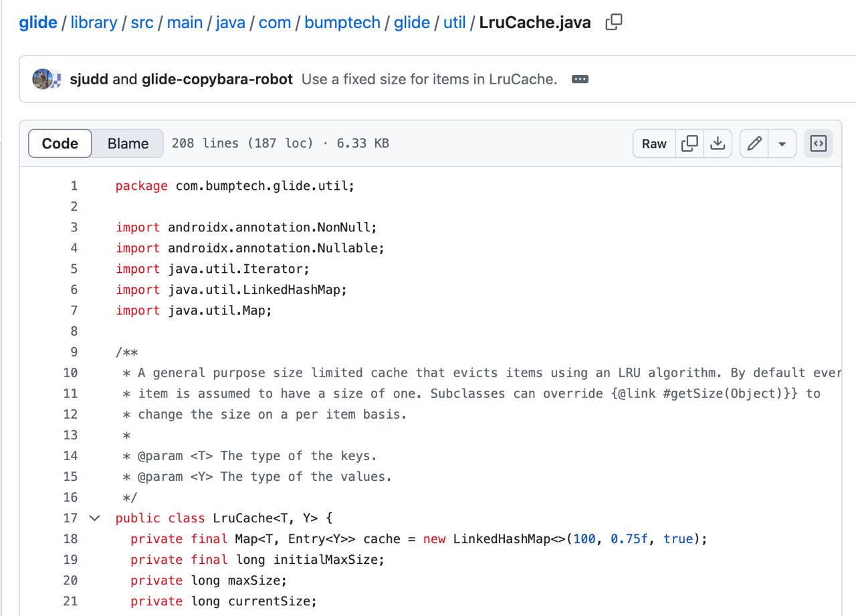856x616 pixels.
Task: Click the LinkedHashMap cache field declaration on line 18
Action: [419, 538]
